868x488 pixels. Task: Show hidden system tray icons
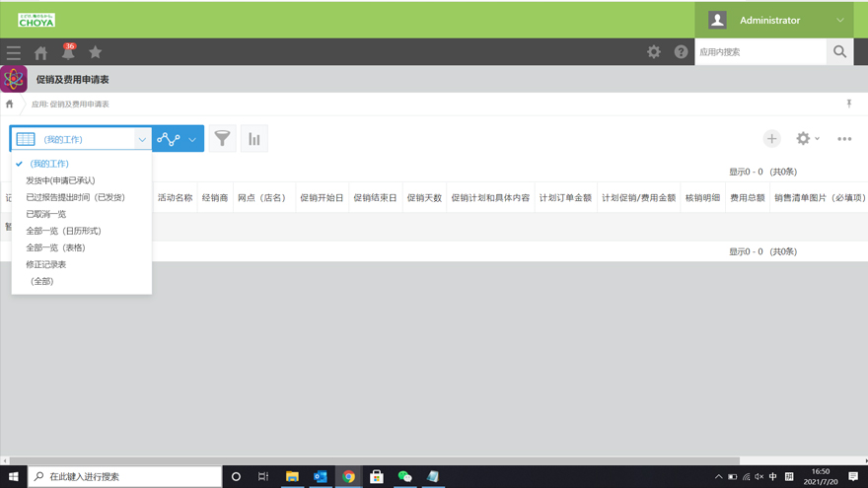(x=718, y=476)
